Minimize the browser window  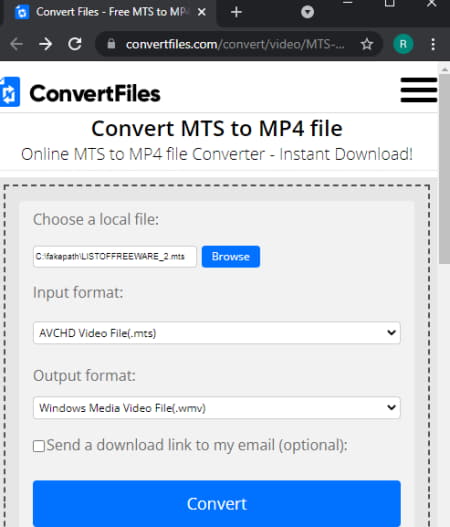pyautogui.click(x=347, y=3)
